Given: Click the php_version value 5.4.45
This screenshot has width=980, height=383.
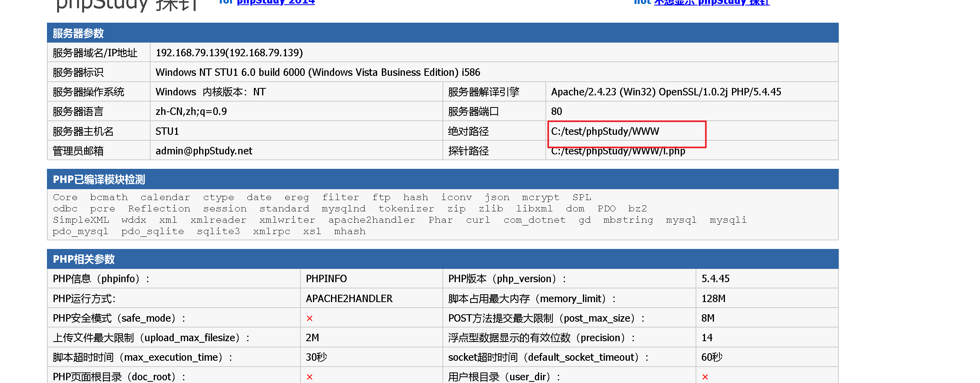Looking at the screenshot, I should tap(716, 279).
